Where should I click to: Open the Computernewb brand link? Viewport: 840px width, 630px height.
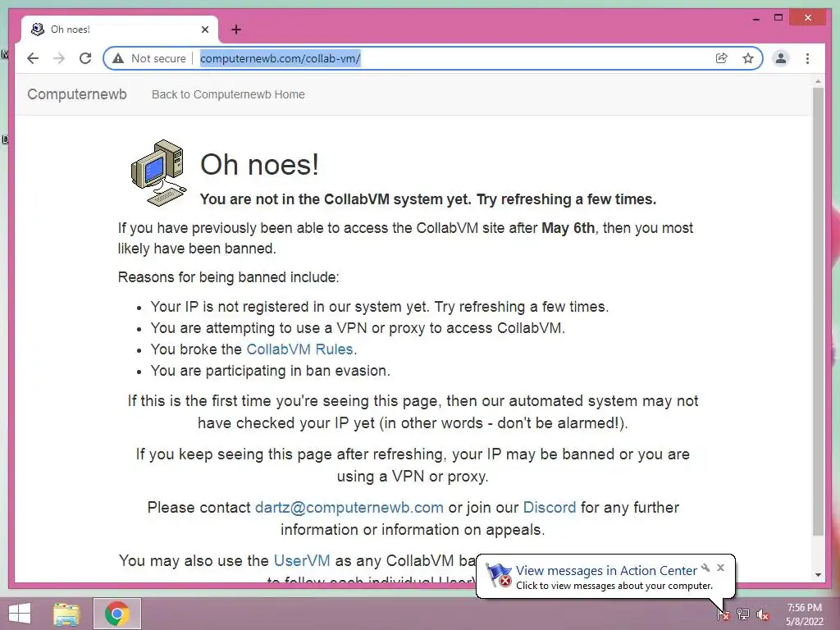(77, 94)
